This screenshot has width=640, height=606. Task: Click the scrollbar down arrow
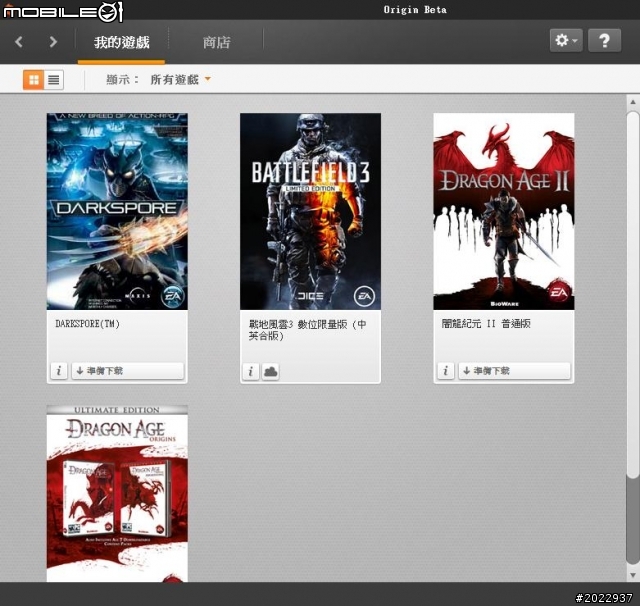pos(633,575)
